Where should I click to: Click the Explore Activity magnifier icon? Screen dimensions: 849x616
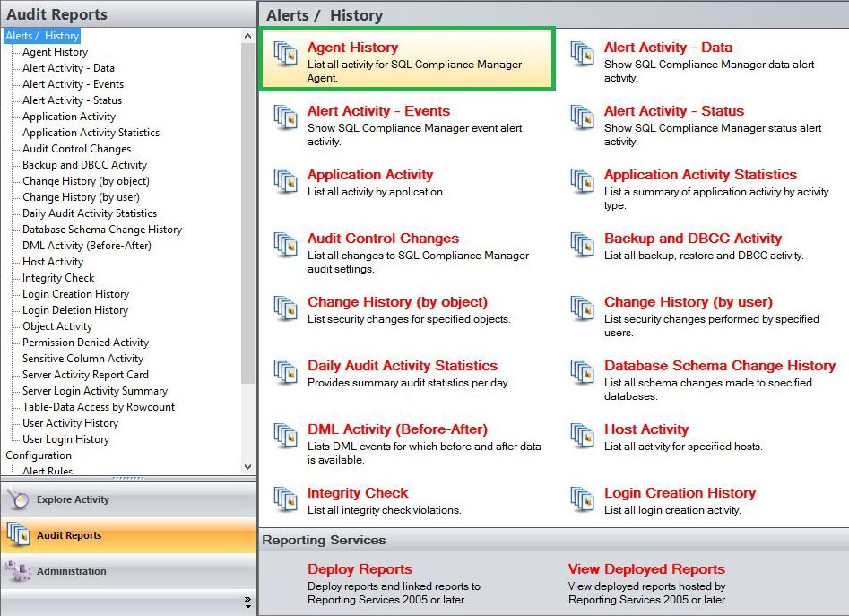[19, 499]
